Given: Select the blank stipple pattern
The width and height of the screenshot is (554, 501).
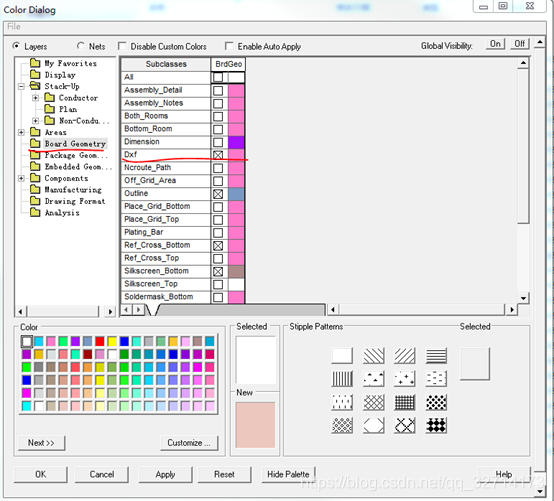Looking at the screenshot, I should 342,356.
